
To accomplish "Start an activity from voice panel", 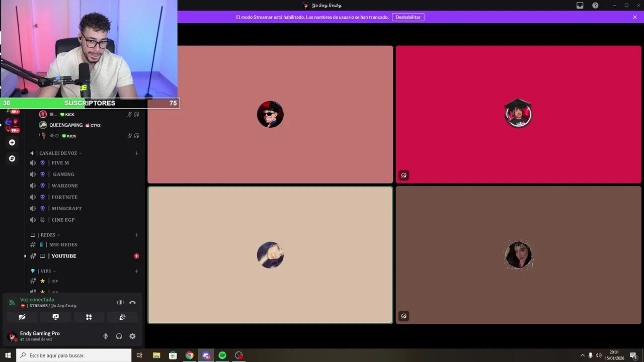I will pos(89,317).
